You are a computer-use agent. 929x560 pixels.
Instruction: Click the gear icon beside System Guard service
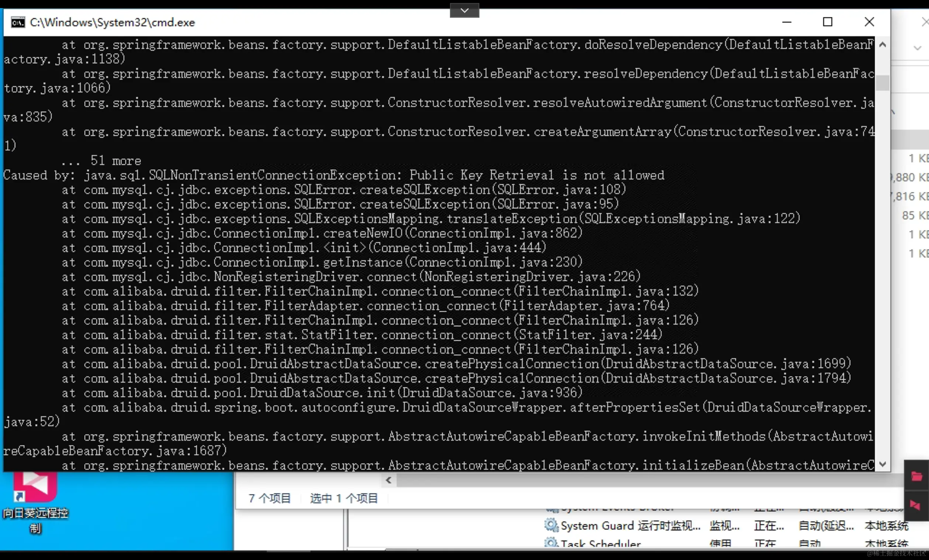click(x=551, y=525)
